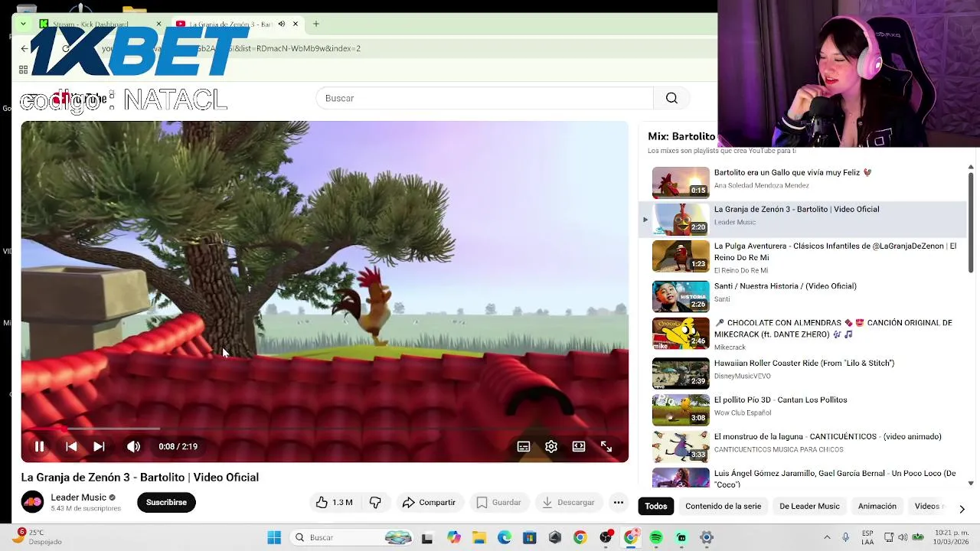Select the Todos filter chip
Viewport: 980px width, 551px height.
pyautogui.click(x=656, y=506)
